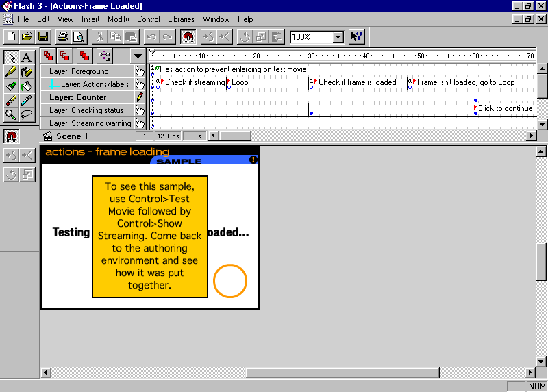Click the Cut scissors icon
Image resolution: width=548 pixels, height=392 pixels.
[x=99, y=37]
